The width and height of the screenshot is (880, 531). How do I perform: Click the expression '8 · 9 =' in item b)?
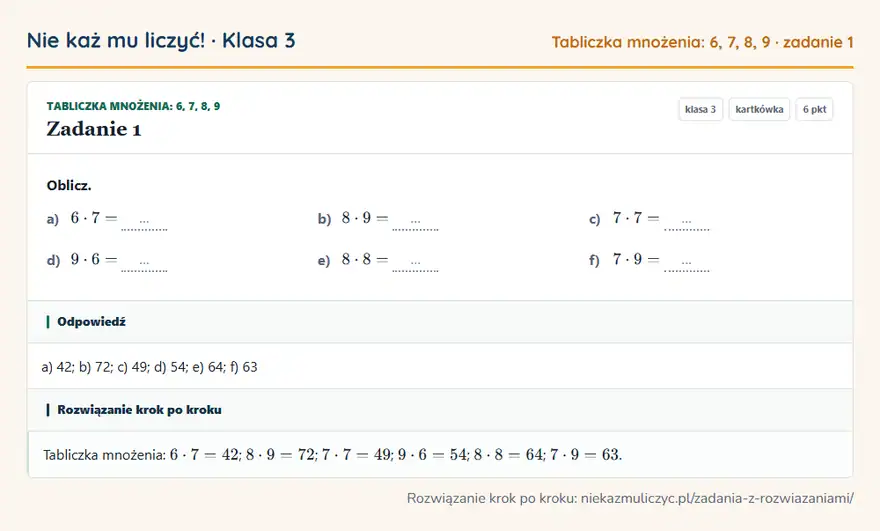(x=365, y=218)
